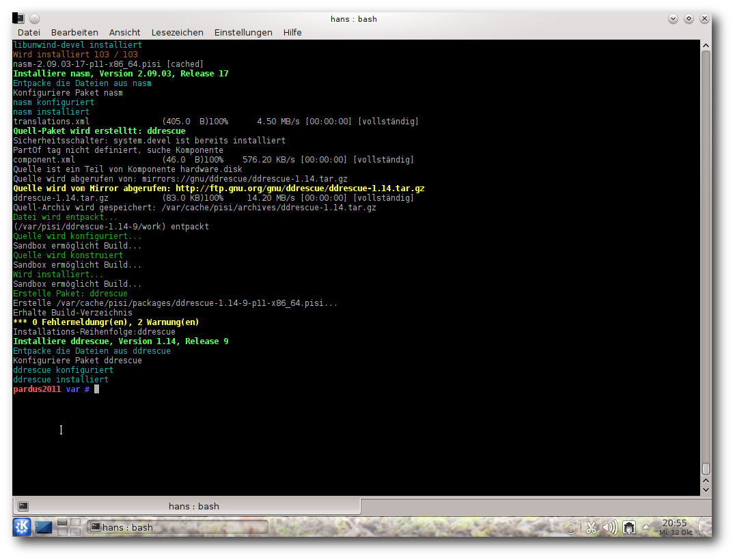
Task: Click text '*** 0 Fehlermeldungr(en), 2 Warnung(en)'
Action: 106,322
